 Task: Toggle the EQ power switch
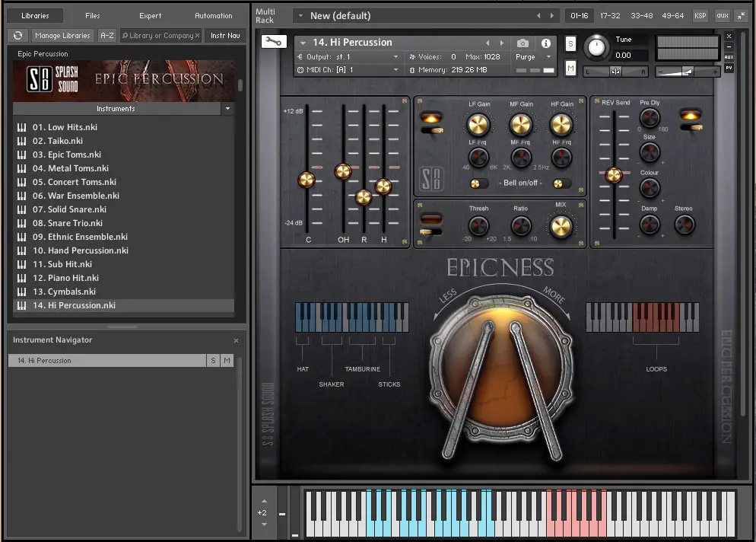(432, 130)
